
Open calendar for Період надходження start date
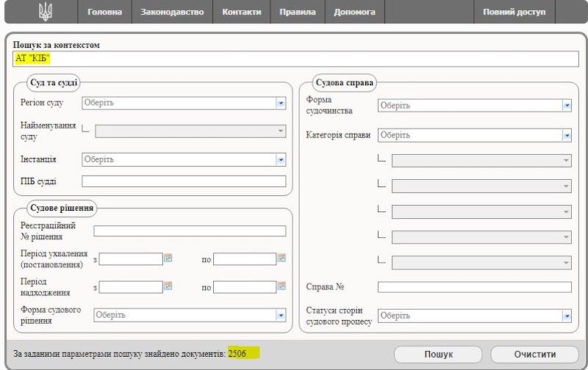(168, 286)
